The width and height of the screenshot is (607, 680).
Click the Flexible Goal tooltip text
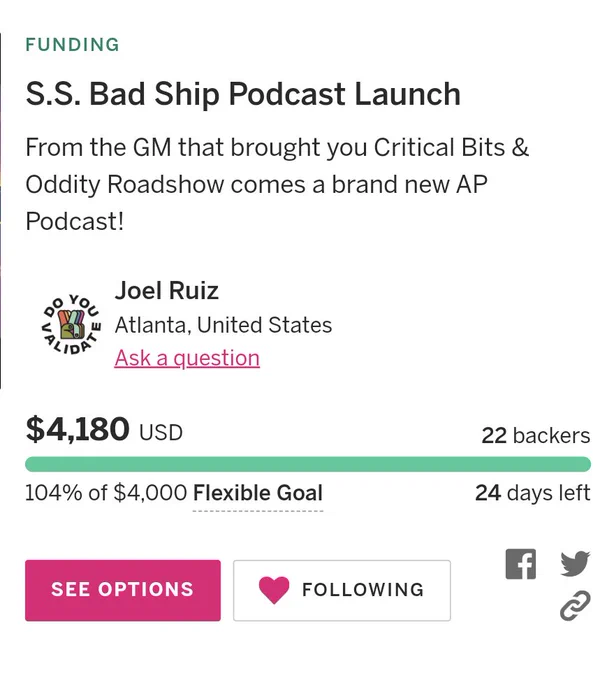click(x=258, y=493)
